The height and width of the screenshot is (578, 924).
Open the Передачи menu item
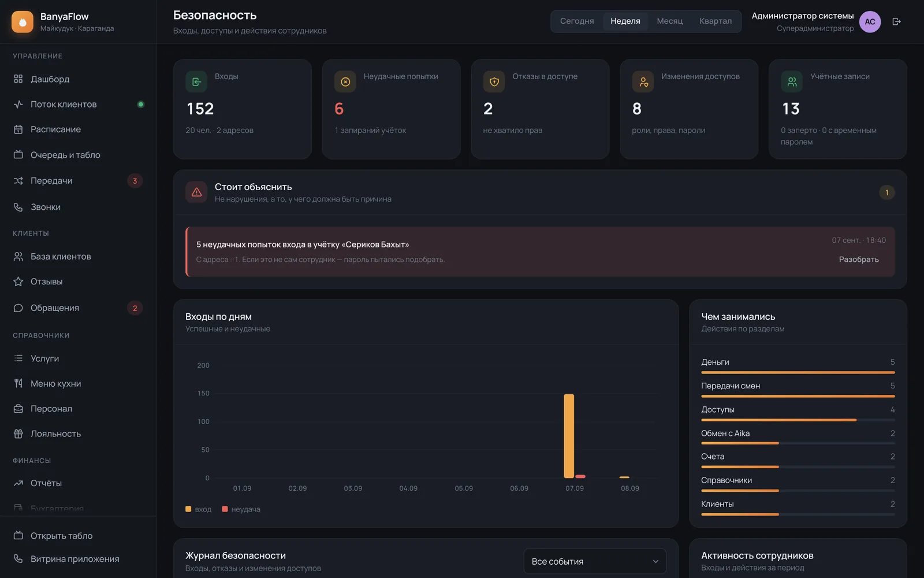pos(78,181)
